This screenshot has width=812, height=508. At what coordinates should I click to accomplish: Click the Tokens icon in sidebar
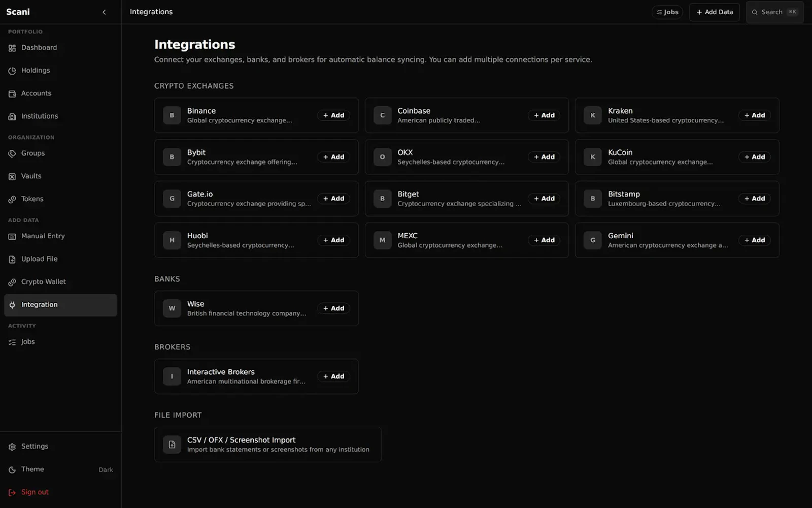(x=12, y=200)
